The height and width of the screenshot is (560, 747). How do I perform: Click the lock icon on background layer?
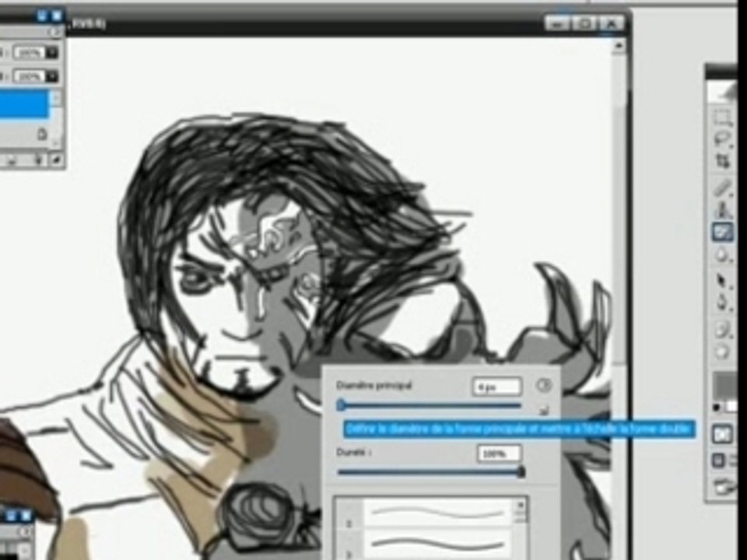click(x=42, y=134)
